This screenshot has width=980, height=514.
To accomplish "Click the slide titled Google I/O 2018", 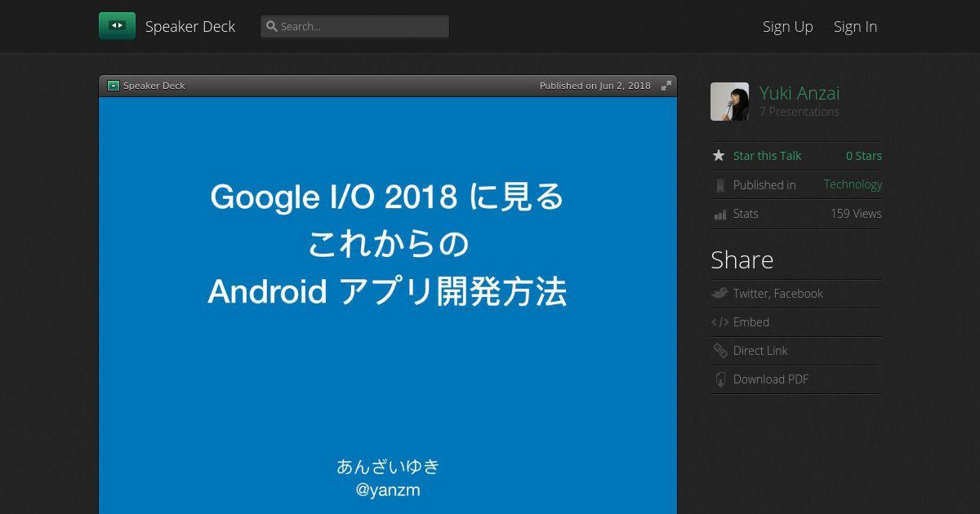I will [x=388, y=305].
